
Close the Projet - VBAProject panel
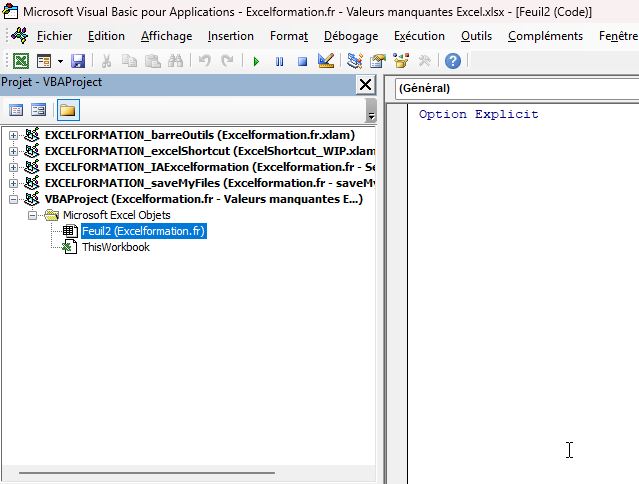(366, 85)
